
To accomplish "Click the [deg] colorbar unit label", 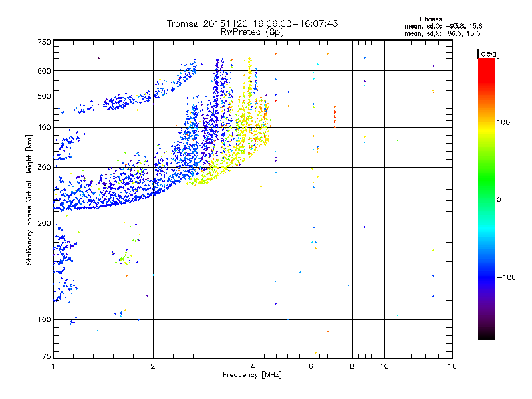I will pos(488,53).
